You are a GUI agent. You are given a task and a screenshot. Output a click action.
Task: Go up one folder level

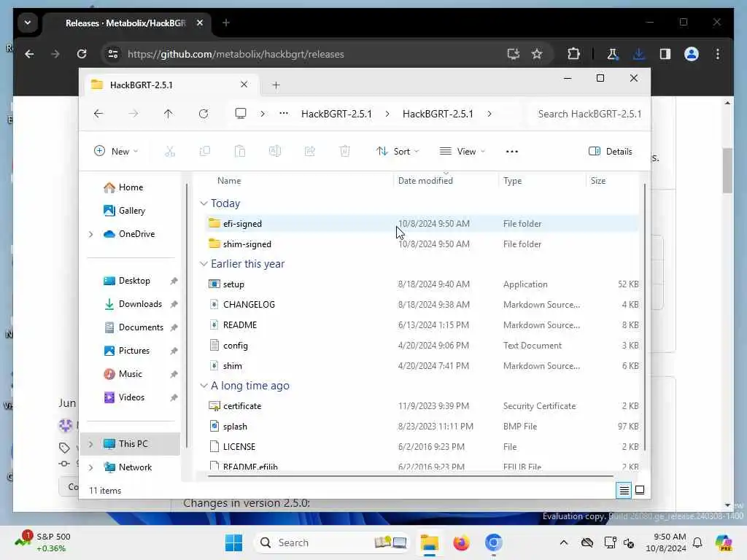point(169,114)
